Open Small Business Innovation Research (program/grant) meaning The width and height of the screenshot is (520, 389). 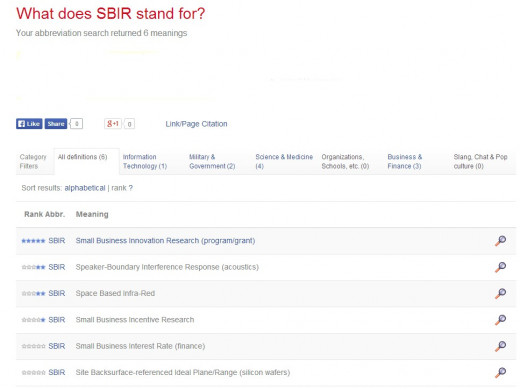pyautogui.click(x=165, y=241)
